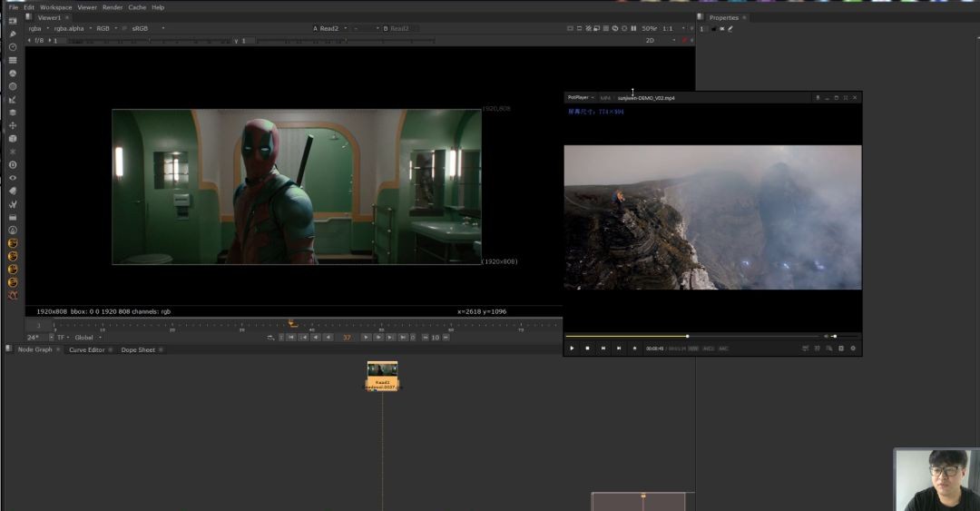The height and width of the screenshot is (511, 980).
Task: Open the File menu
Action: coord(13,7)
